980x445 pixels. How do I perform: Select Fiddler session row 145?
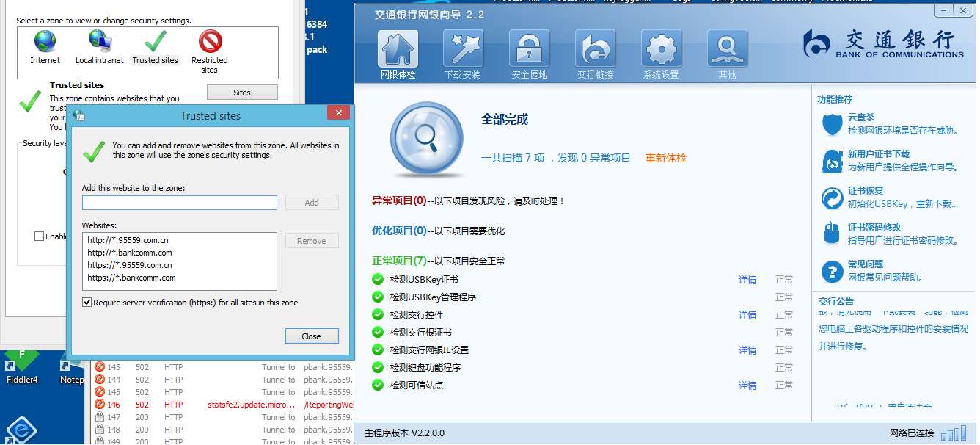click(x=223, y=392)
